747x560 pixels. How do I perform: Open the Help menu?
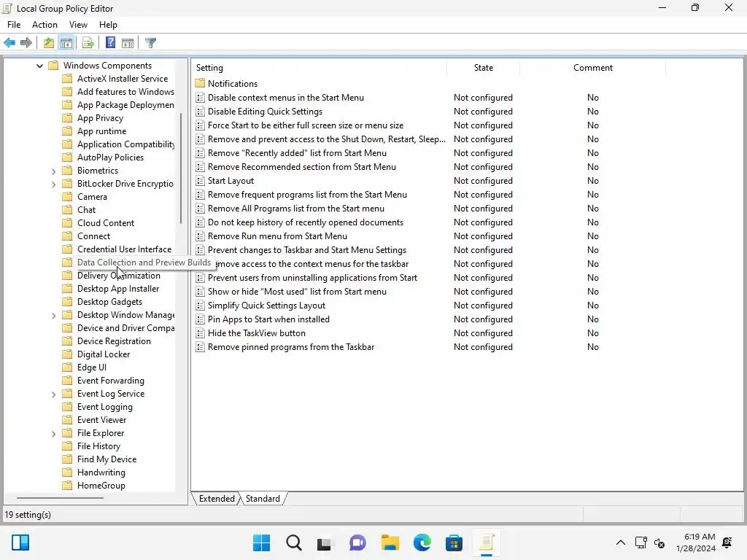tap(108, 25)
